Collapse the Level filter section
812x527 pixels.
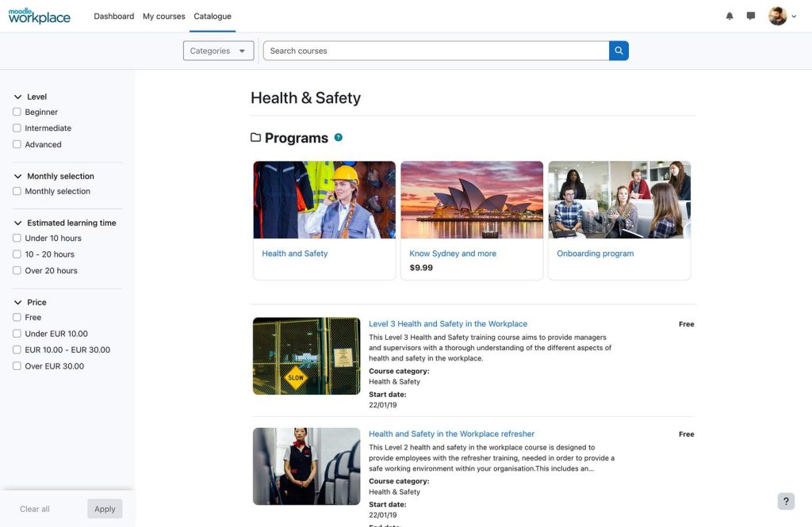(x=17, y=97)
